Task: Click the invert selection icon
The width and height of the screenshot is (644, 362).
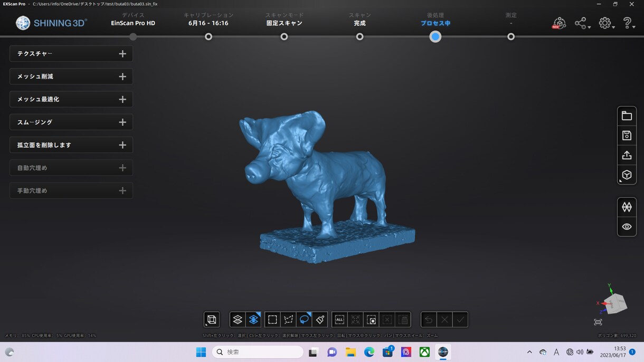Action: [371, 319]
